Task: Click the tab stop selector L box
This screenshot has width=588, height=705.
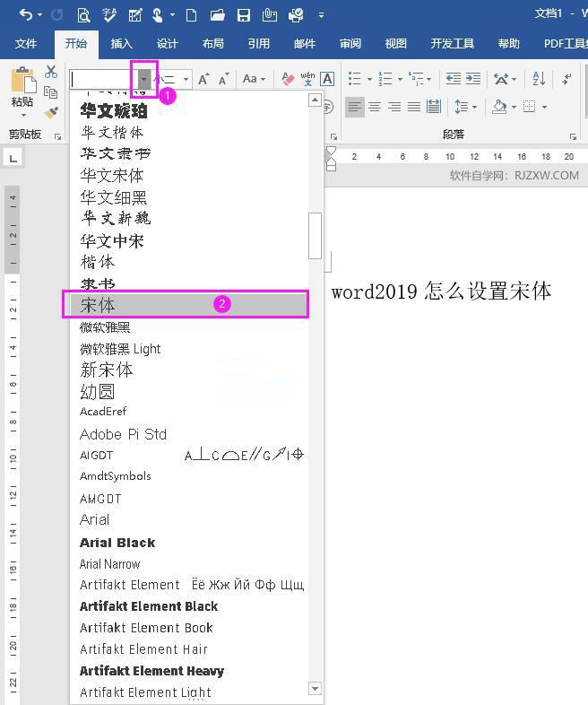Action: [x=13, y=158]
